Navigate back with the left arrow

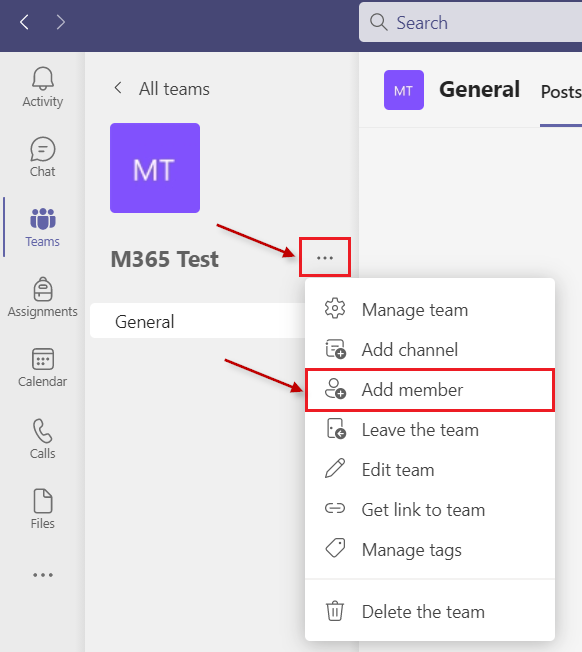25,22
